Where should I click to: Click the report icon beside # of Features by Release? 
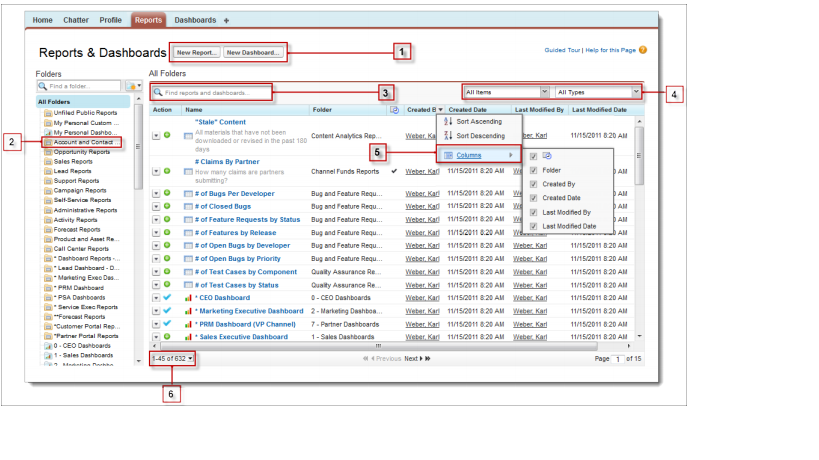coord(188,233)
